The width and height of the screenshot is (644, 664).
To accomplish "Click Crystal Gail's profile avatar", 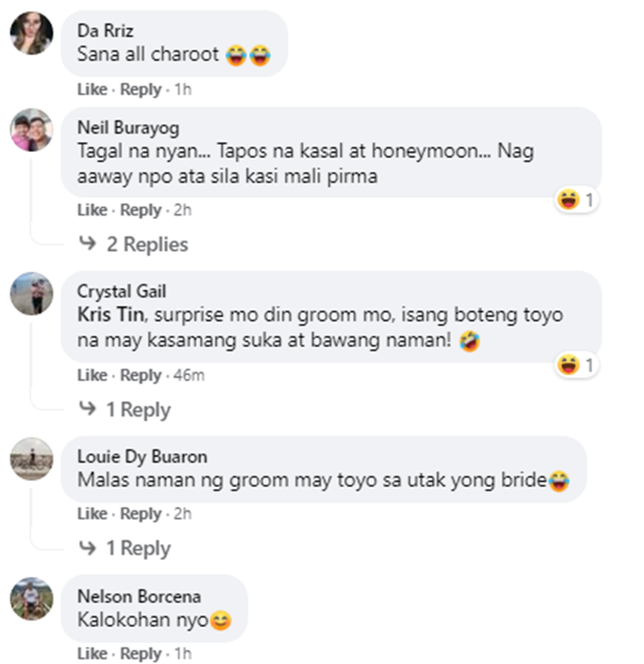I will (32, 294).
